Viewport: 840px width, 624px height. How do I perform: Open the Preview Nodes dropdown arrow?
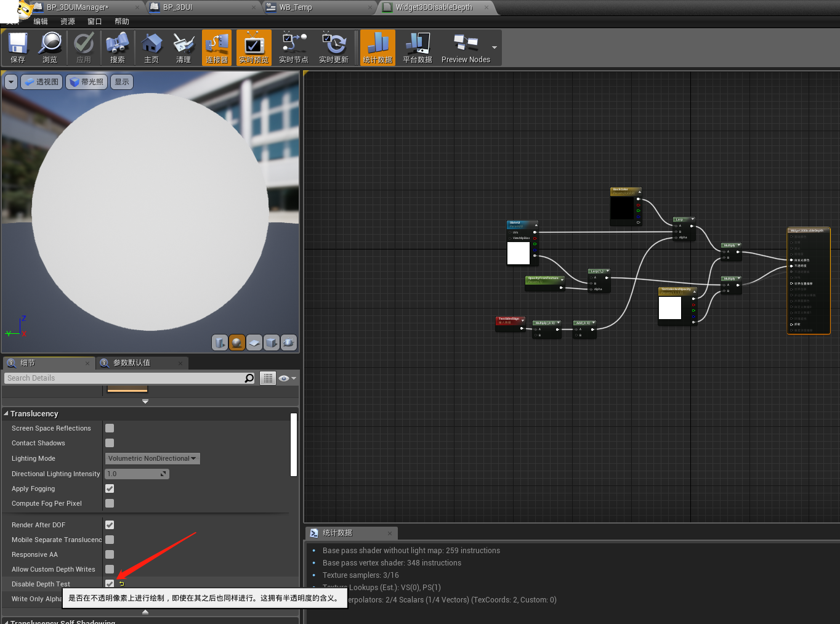click(494, 47)
